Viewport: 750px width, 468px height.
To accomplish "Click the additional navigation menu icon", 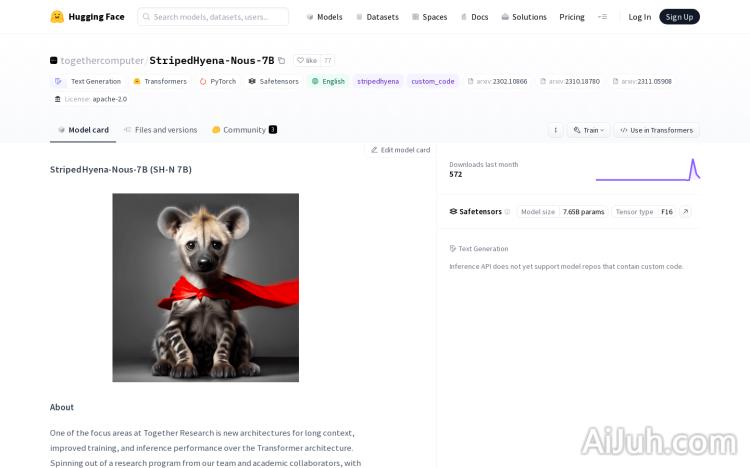I will click(602, 17).
